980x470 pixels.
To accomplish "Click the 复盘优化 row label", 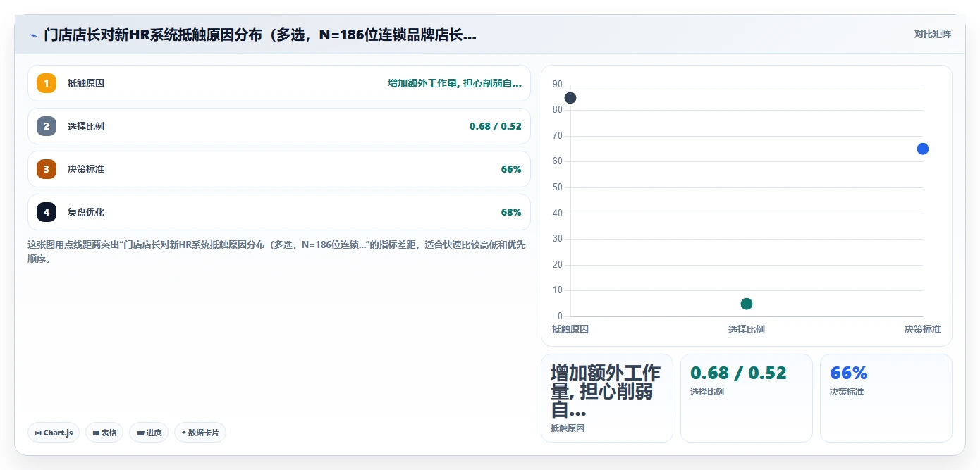I will point(86,212).
